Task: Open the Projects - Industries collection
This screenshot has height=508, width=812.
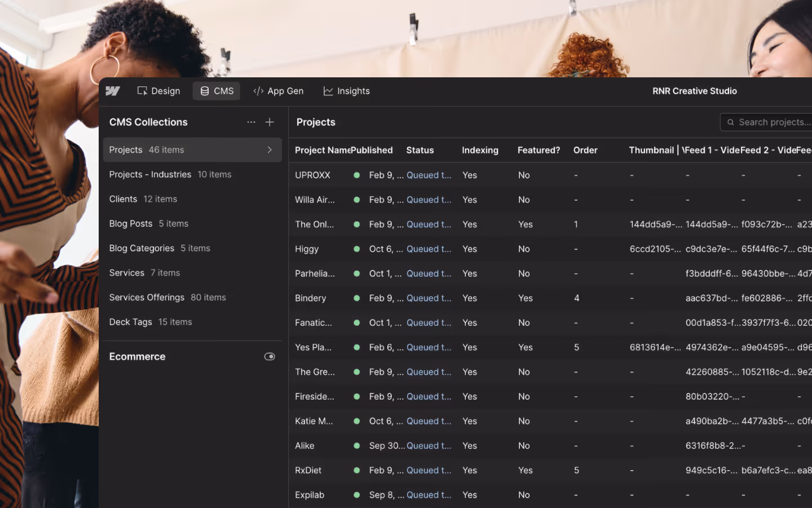Action: 192,174
